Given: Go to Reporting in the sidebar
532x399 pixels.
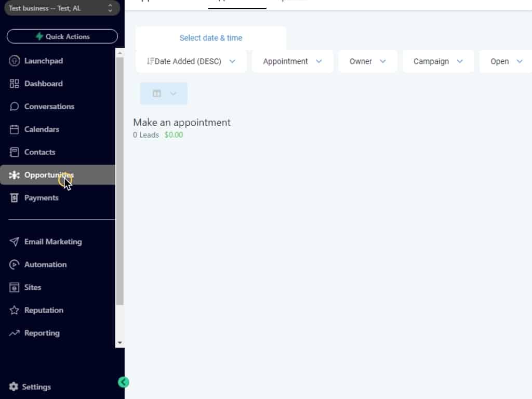Looking at the screenshot, I should point(42,333).
